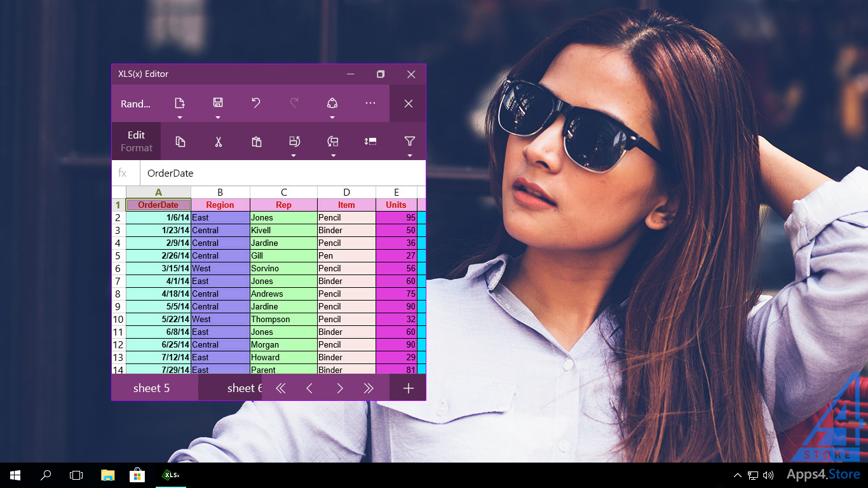Image resolution: width=868 pixels, height=488 pixels.
Task: Click the greyed-out Redo arrow
Action: point(294,104)
